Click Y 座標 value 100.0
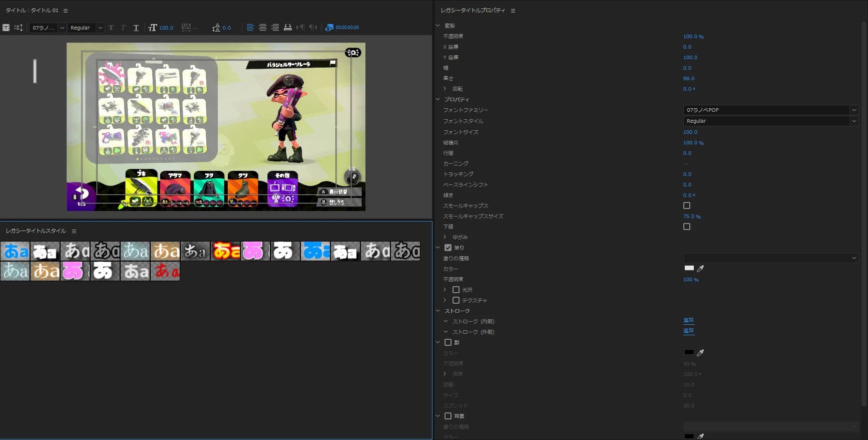Screen dimensions: 868x440 (x=690, y=58)
